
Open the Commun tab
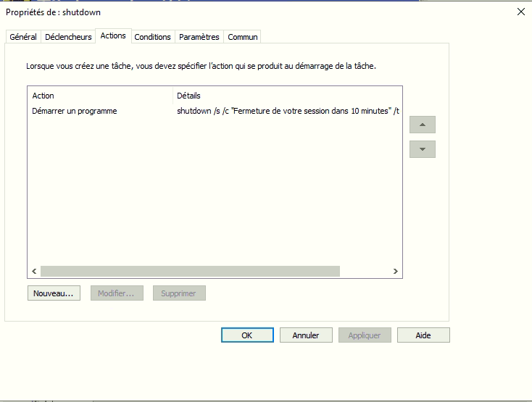point(242,37)
